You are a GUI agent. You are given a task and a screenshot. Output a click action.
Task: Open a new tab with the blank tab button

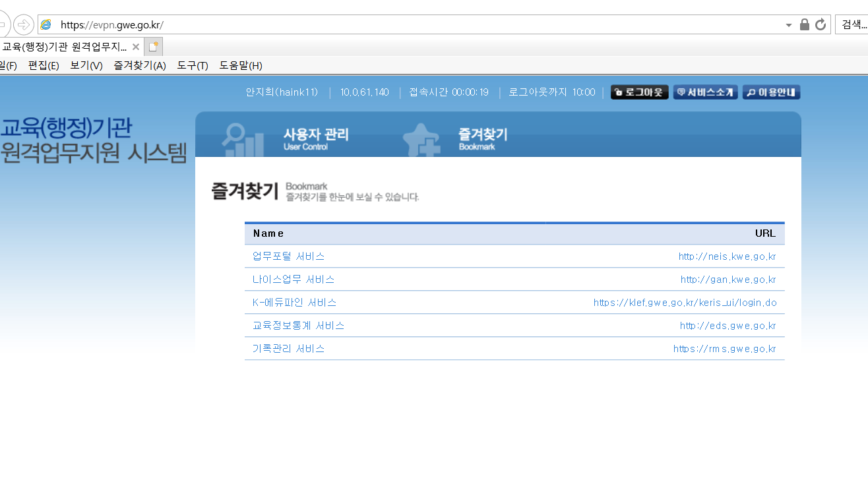[153, 47]
